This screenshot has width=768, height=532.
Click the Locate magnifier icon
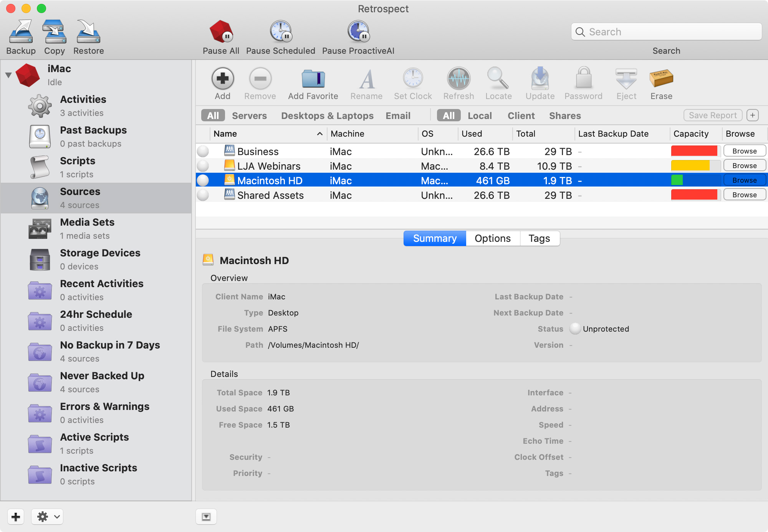click(498, 78)
